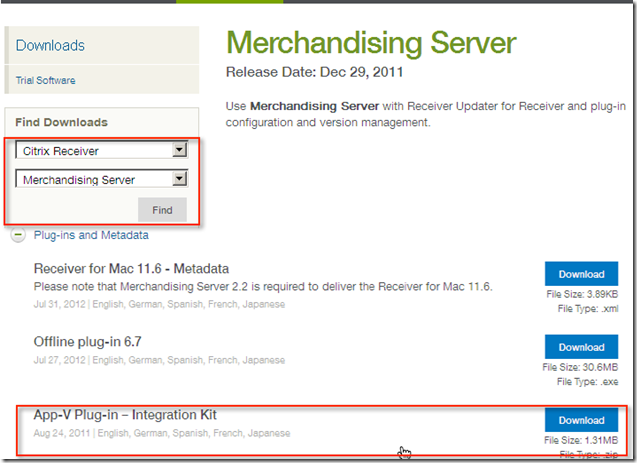Click the File Size: 3.89KB text

coord(582,294)
